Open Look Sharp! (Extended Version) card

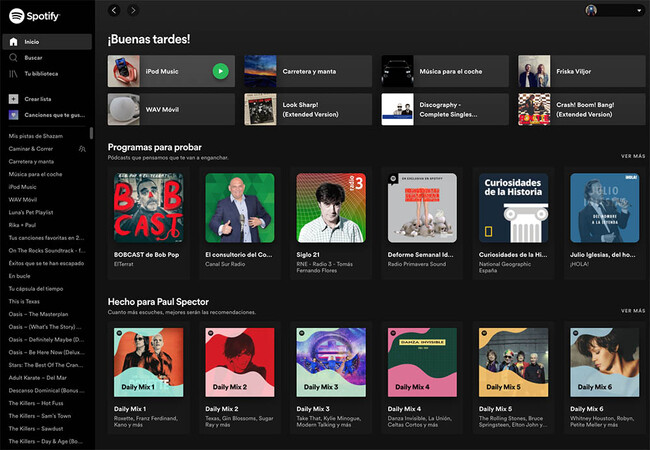click(x=308, y=109)
